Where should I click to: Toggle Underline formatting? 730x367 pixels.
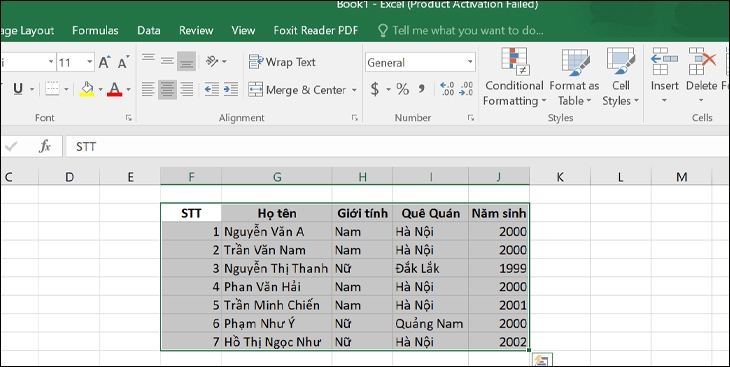pos(18,88)
